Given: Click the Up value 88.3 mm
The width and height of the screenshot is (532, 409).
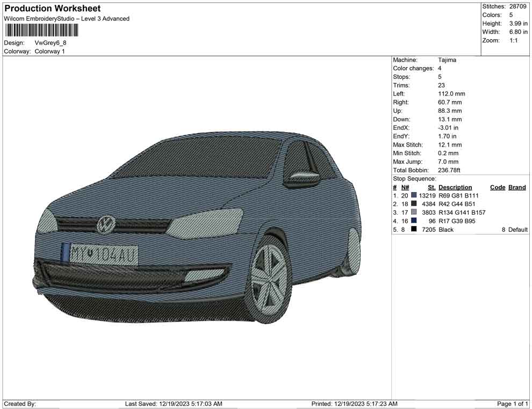Looking at the screenshot, I should coord(450,111).
